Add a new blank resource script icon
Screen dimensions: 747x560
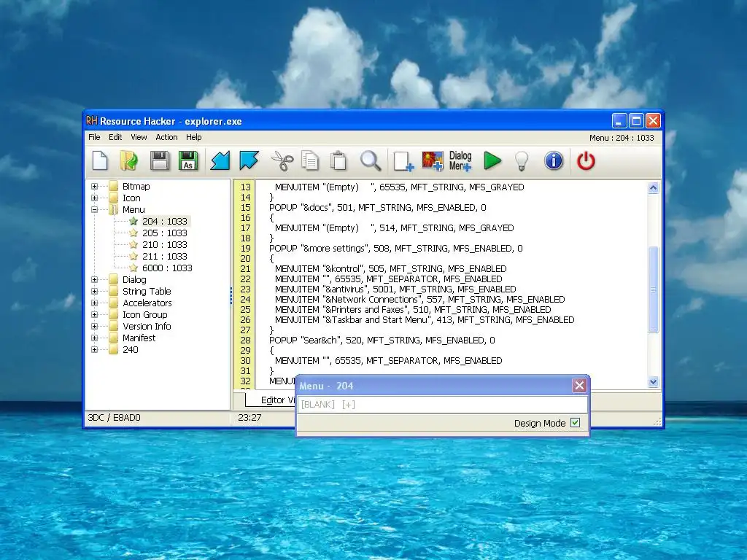coord(403,161)
